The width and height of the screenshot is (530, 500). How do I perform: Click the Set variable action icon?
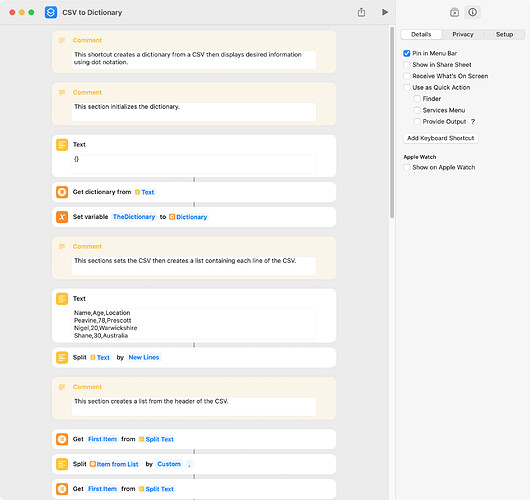pos(62,217)
